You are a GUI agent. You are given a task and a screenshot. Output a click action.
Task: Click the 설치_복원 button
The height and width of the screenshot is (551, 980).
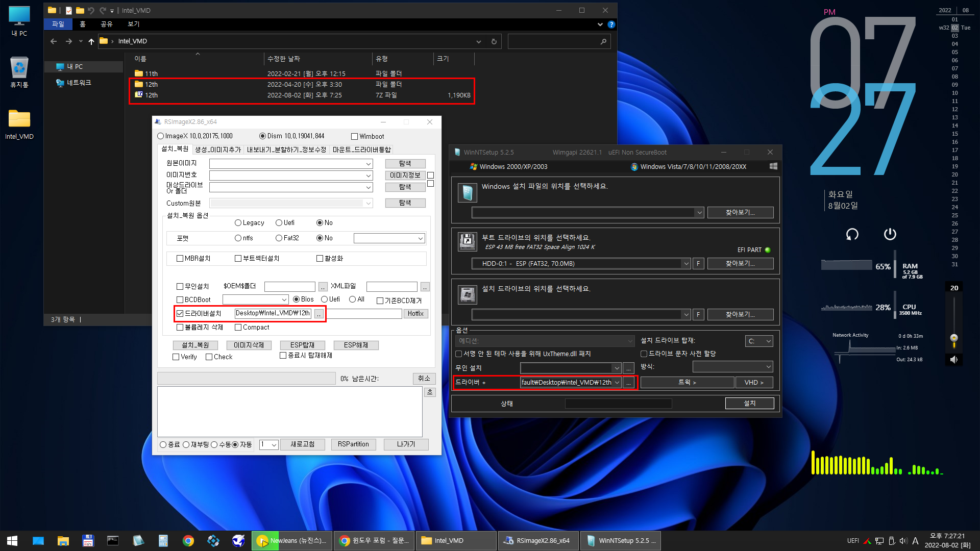(195, 345)
